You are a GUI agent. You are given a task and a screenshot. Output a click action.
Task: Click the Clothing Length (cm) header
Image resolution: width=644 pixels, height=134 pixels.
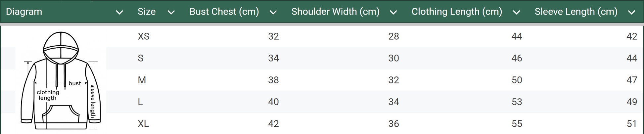pos(457,12)
